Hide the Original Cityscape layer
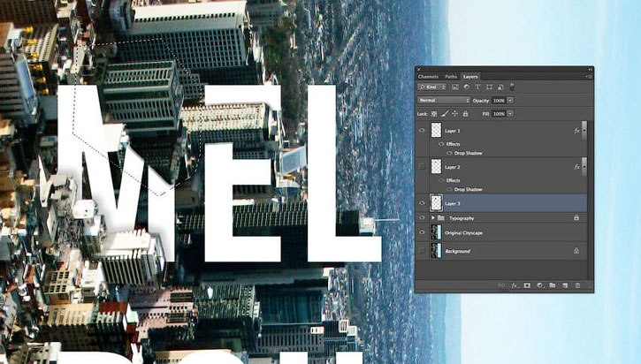The height and width of the screenshot is (364, 641). (422, 232)
